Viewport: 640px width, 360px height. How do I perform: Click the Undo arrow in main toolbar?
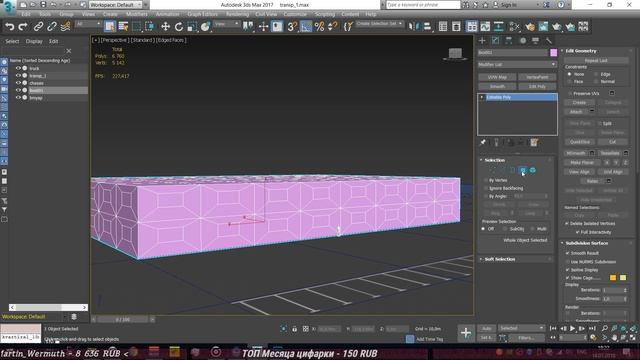coord(10,27)
